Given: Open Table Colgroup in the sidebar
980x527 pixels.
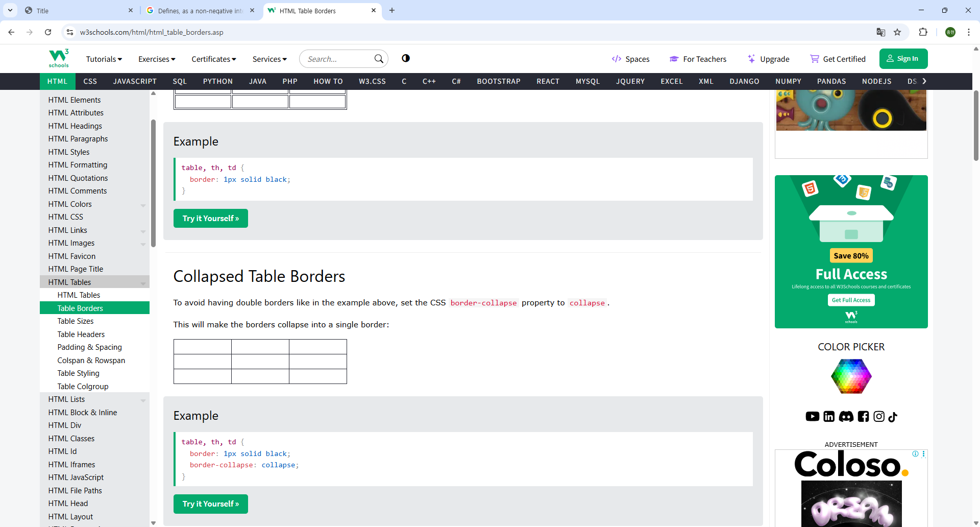Looking at the screenshot, I should pos(83,387).
